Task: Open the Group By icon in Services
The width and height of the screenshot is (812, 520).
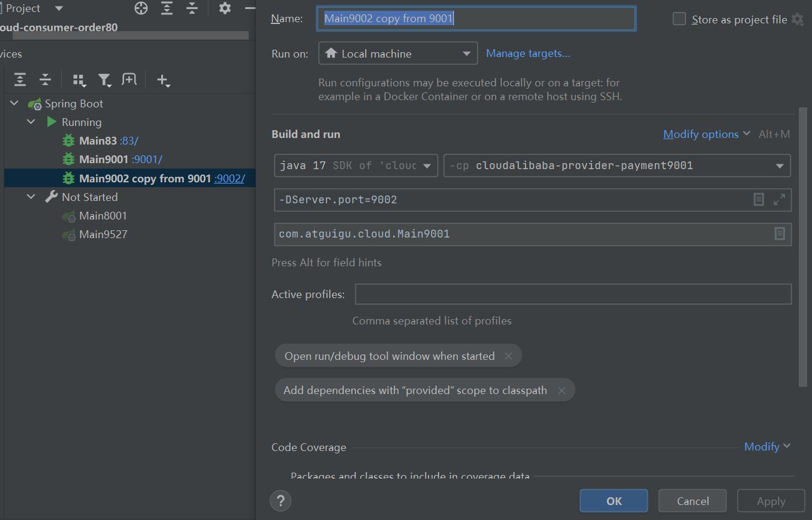Action: [x=79, y=80]
